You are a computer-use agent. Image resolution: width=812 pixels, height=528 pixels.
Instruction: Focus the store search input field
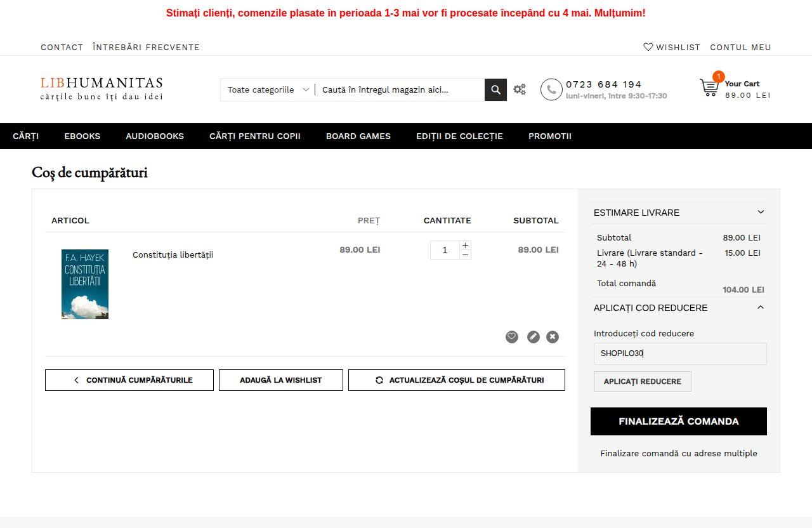[x=400, y=89]
